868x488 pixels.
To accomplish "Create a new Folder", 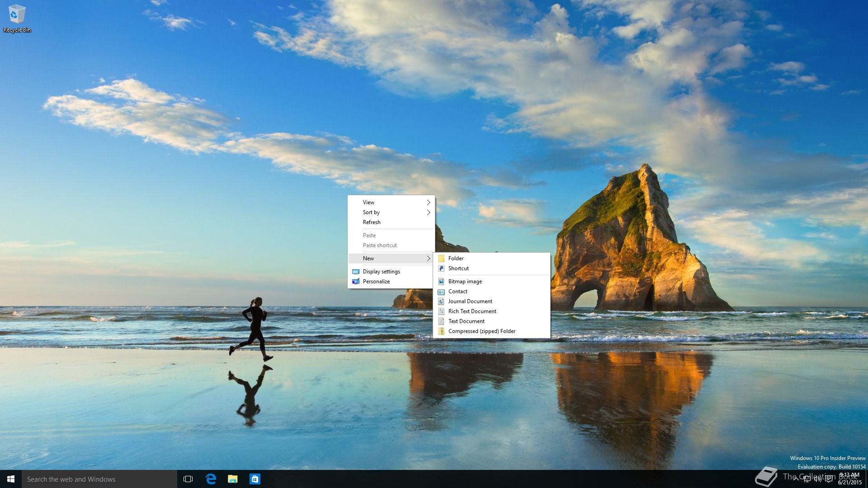I will point(456,258).
